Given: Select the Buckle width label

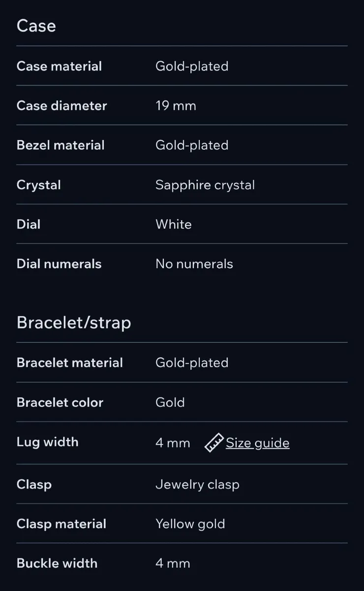Looking at the screenshot, I should [x=57, y=563].
